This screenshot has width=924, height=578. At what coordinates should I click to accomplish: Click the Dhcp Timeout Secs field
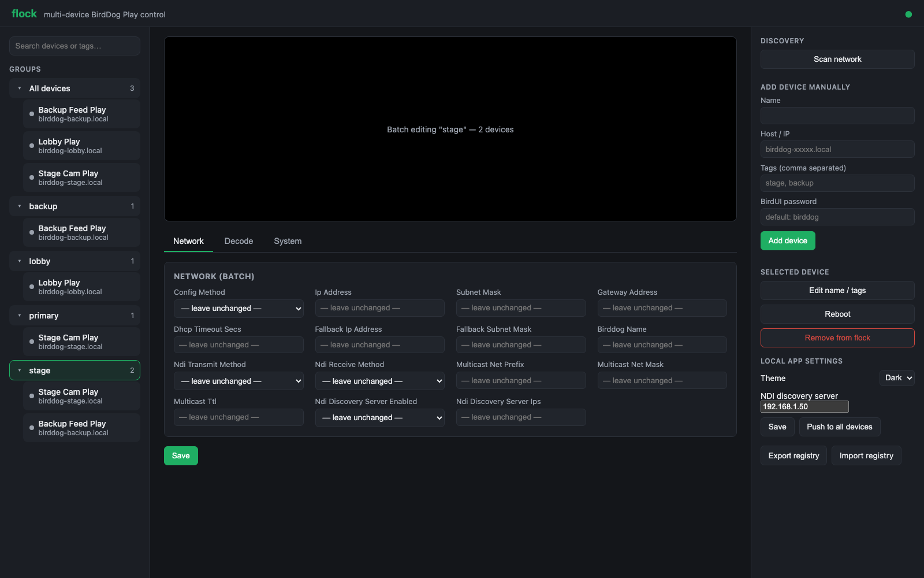pos(239,344)
